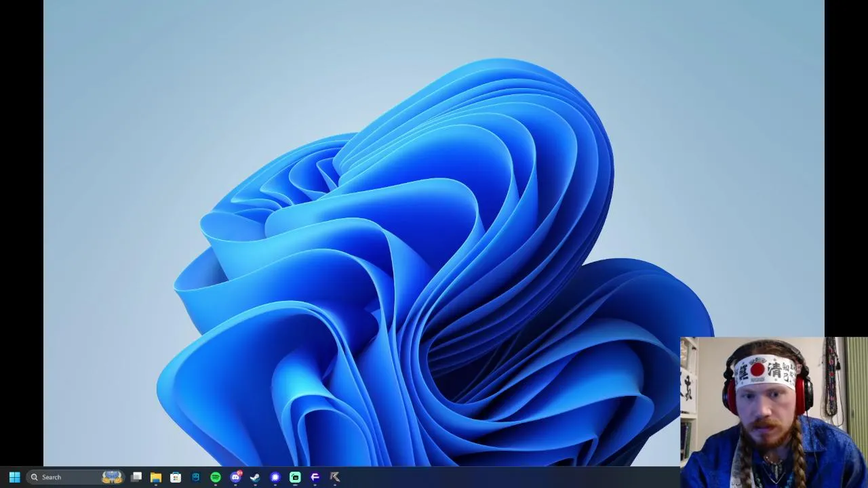
Task: Click the taskbar Search box
Action: 75,477
